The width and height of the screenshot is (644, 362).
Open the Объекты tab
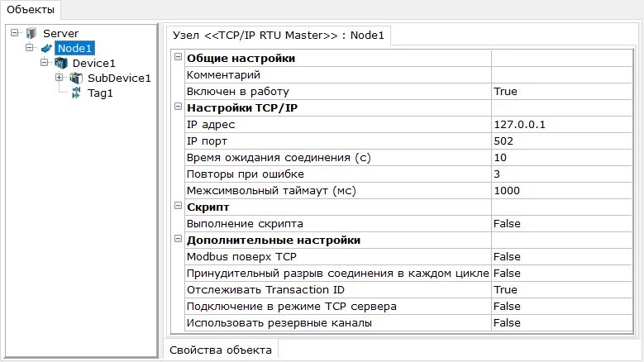tap(31, 10)
